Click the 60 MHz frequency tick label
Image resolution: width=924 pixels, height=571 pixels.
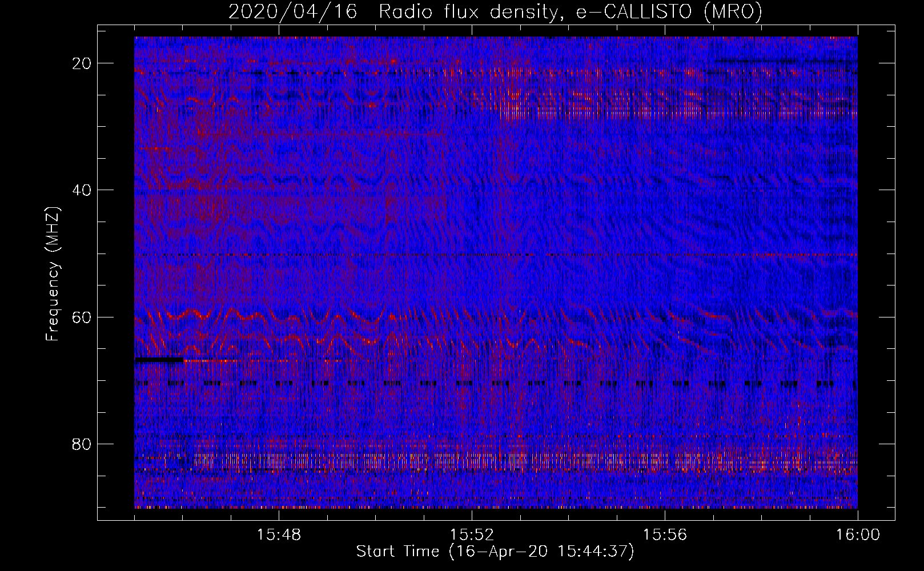pyautogui.click(x=82, y=317)
